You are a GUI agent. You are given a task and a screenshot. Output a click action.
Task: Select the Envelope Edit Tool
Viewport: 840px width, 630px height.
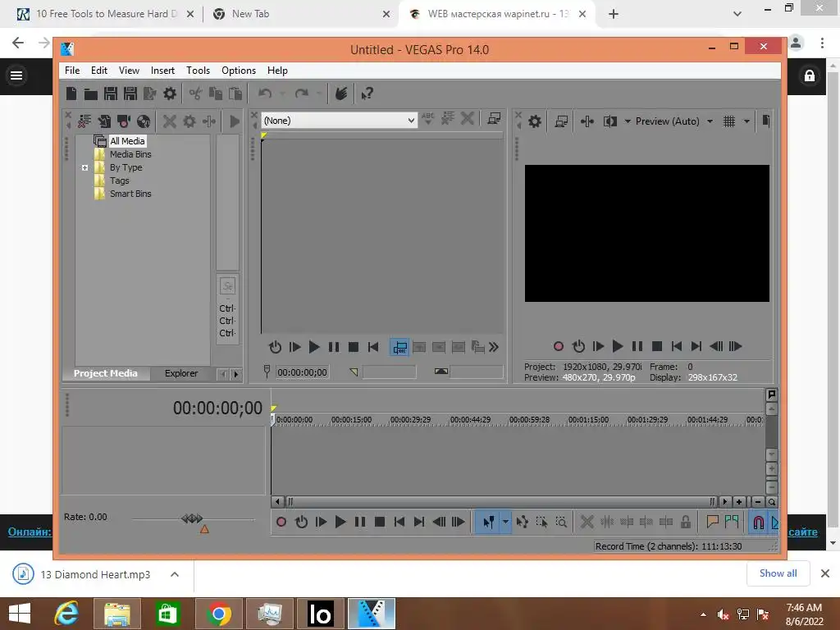[x=522, y=522]
